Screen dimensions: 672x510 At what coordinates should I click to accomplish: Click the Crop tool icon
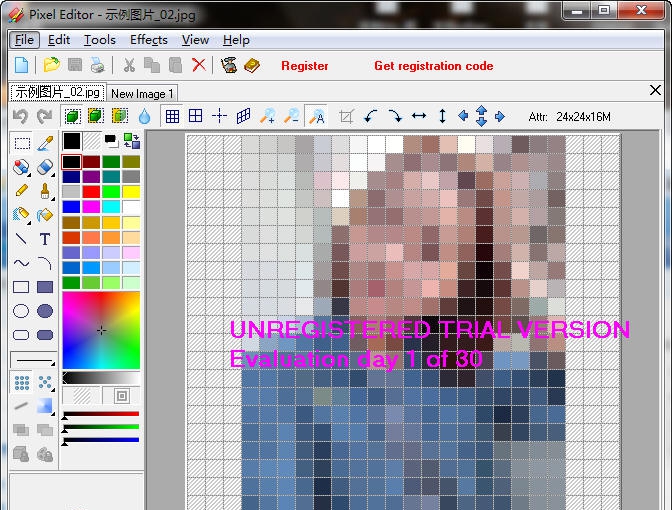point(346,116)
